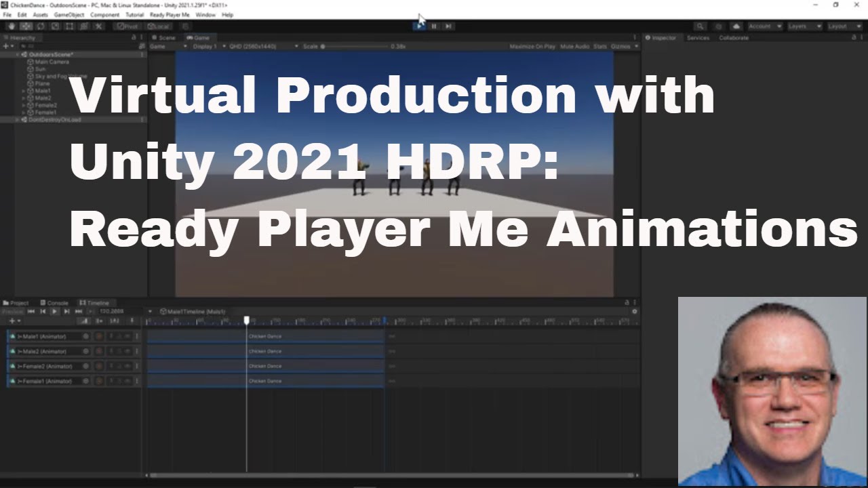
Task: Click the Timeline play button
Action: (54, 311)
